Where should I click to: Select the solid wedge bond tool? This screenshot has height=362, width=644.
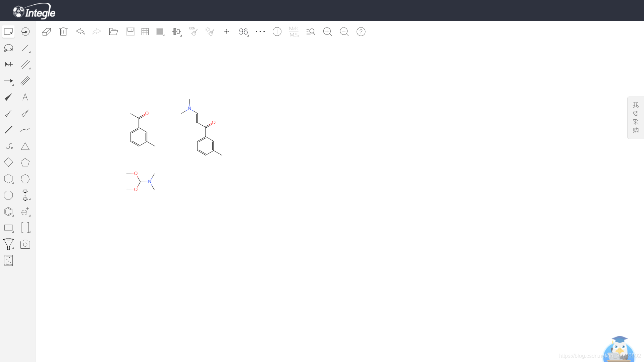[8, 97]
